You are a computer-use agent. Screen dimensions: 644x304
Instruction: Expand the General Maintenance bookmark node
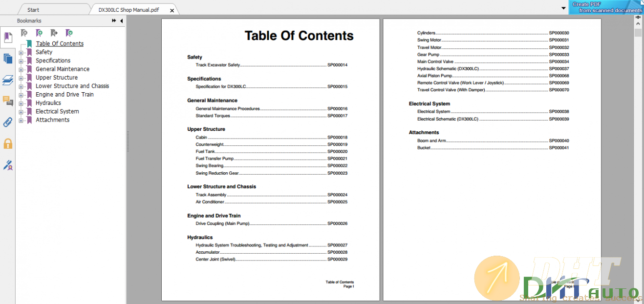point(21,69)
